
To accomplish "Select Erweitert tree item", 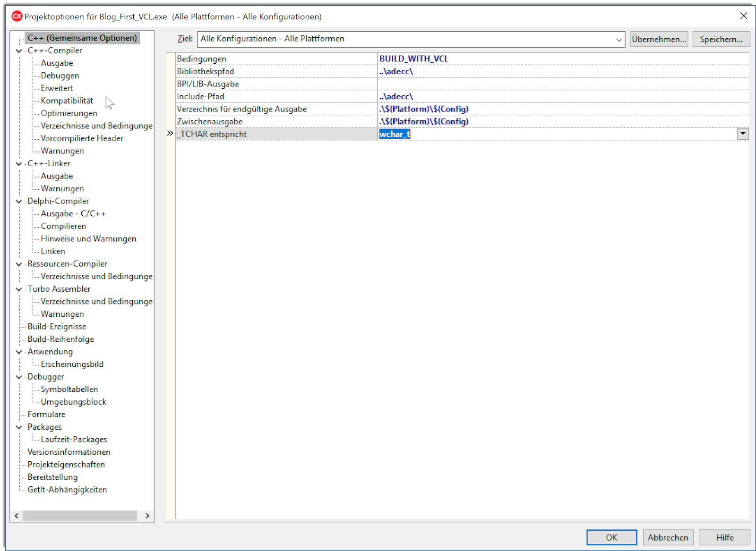I will pos(57,88).
